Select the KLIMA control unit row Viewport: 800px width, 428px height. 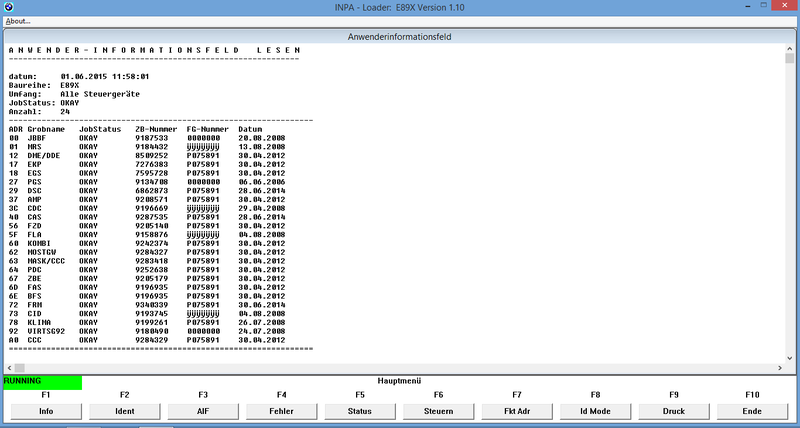click(x=147, y=322)
